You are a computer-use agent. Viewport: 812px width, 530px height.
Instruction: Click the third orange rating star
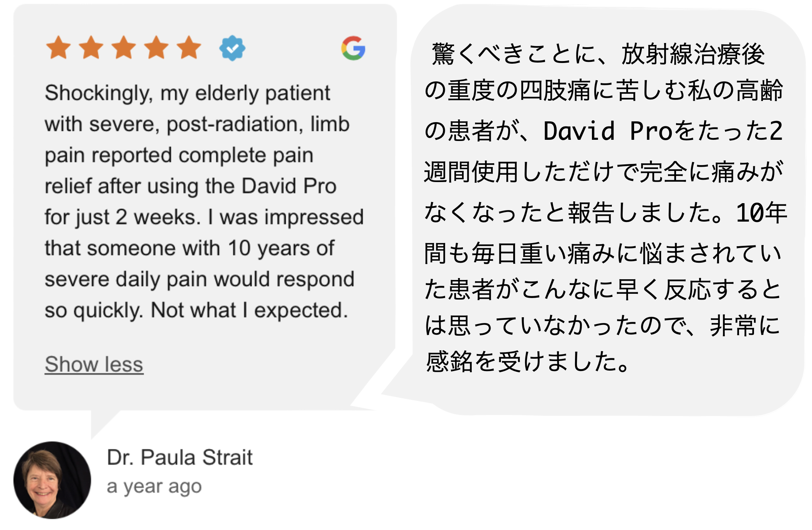[124, 48]
